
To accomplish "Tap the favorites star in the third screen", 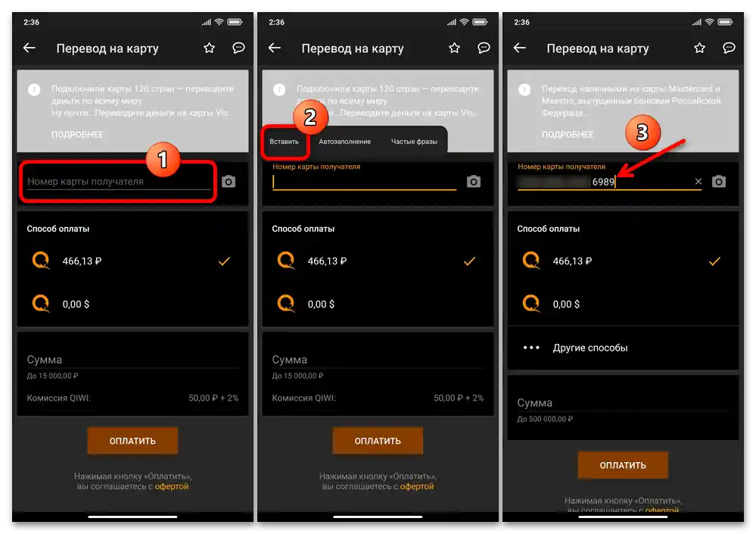I will 699,48.
